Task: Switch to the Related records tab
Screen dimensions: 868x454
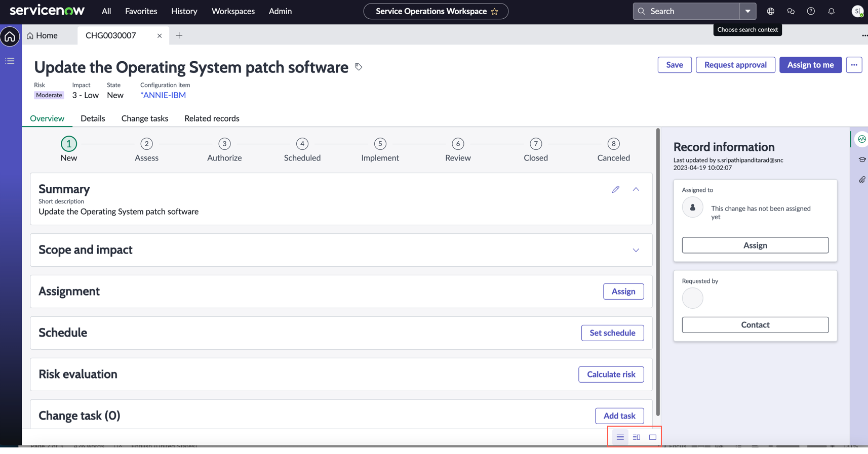Action: (x=212, y=118)
